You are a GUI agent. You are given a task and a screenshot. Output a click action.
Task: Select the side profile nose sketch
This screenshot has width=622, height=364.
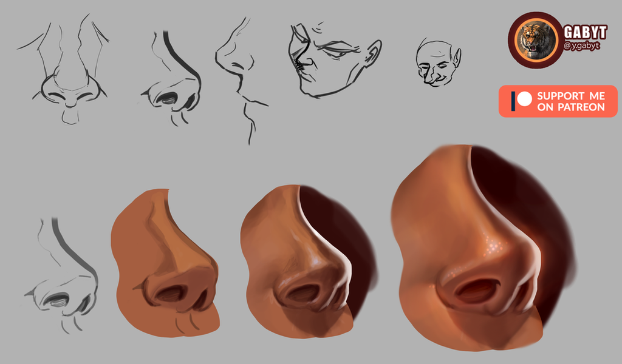241,81
